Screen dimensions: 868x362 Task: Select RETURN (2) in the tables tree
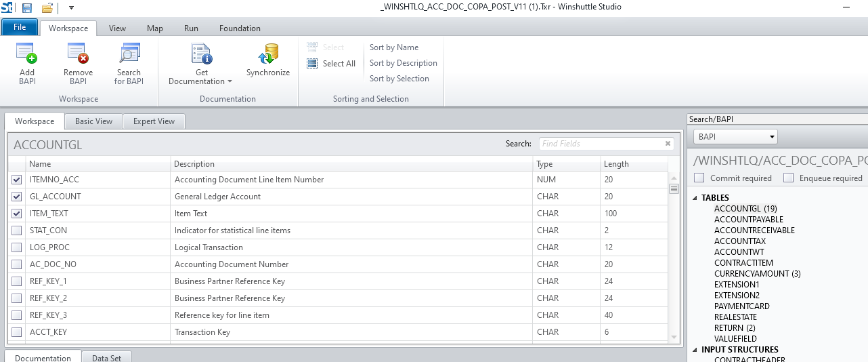(734, 328)
